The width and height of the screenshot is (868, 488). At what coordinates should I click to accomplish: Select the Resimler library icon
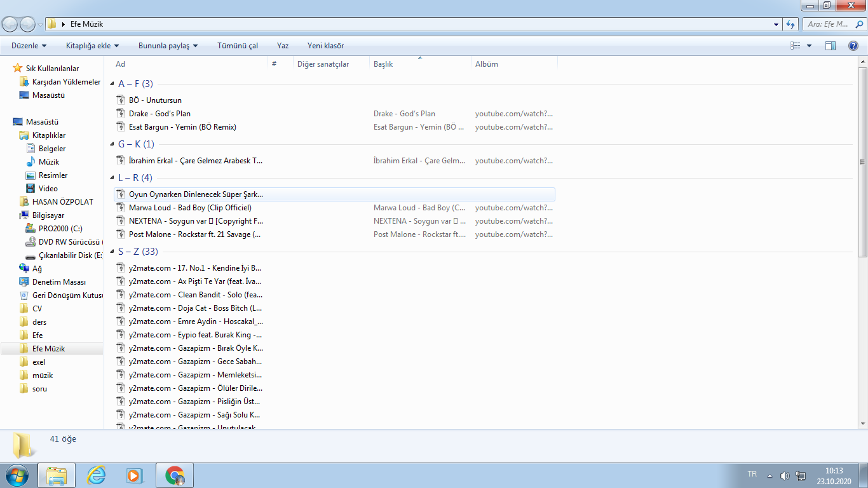click(31, 175)
